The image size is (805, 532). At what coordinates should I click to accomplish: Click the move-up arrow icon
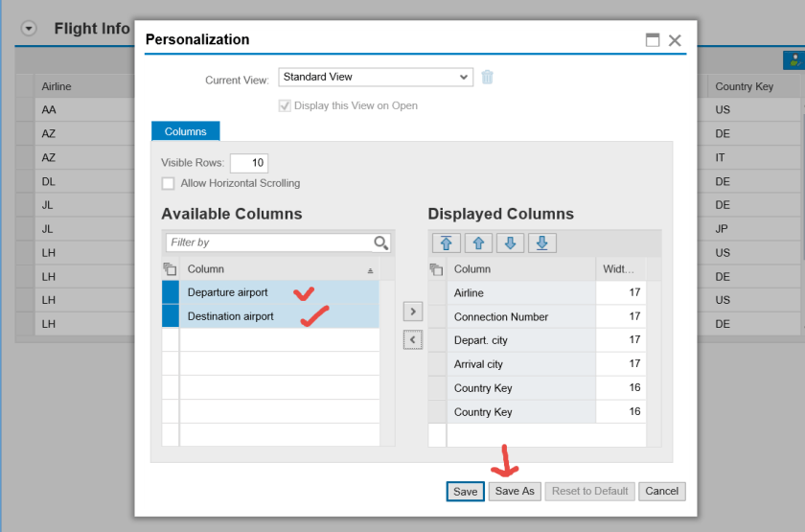pyautogui.click(x=478, y=243)
